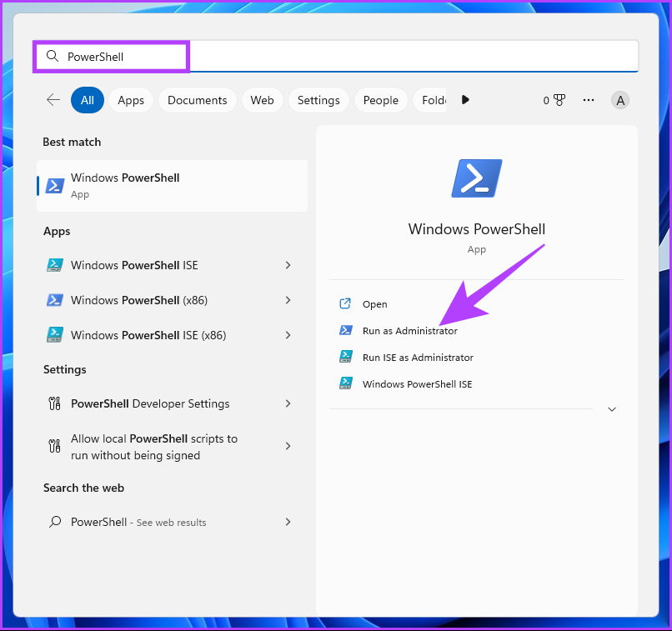Choose the Settings filter tab

click(x=318, y=100)
